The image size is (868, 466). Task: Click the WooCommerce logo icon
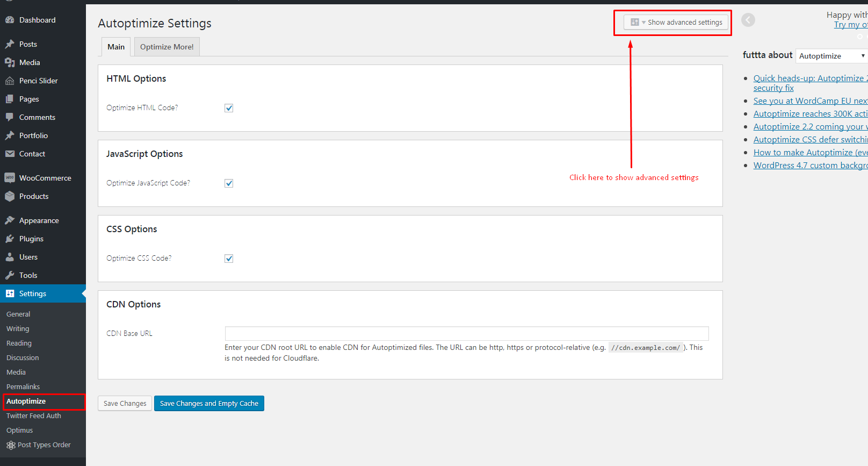coord(10,178)
